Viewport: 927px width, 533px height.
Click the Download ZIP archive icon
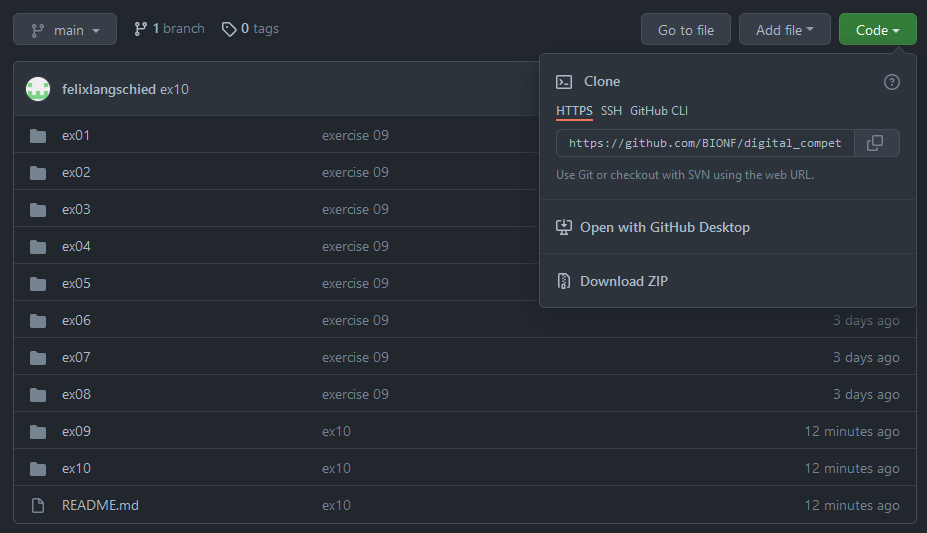click(x=564, y=281)
